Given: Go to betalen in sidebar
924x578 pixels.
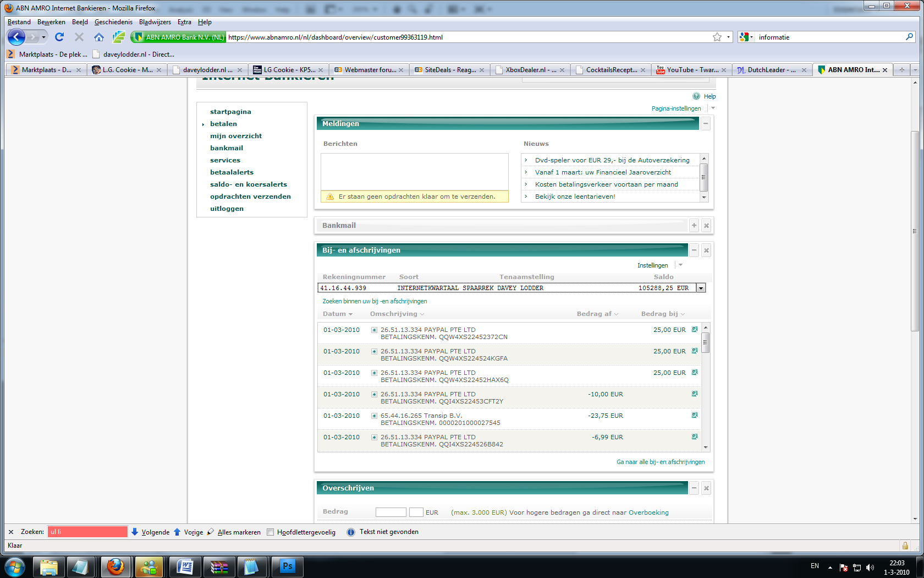Looking at the screenshot, I should [x=223, y=124].
